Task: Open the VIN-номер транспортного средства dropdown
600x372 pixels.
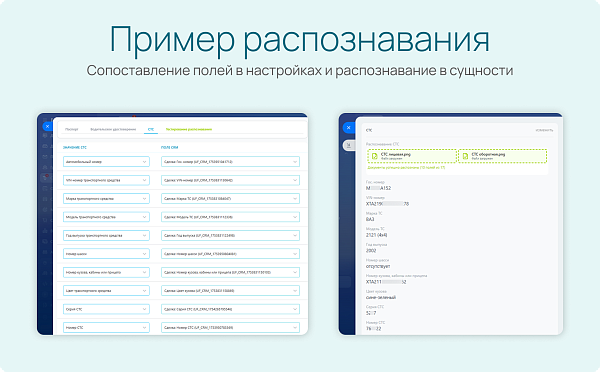Action: pyautogui.click(x=106, y=180)
